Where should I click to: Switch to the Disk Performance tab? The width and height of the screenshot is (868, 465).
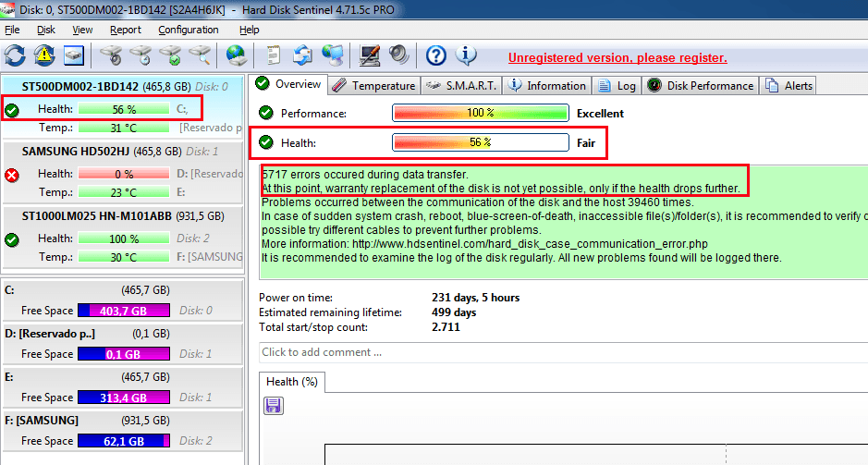[x=701, y=86]
